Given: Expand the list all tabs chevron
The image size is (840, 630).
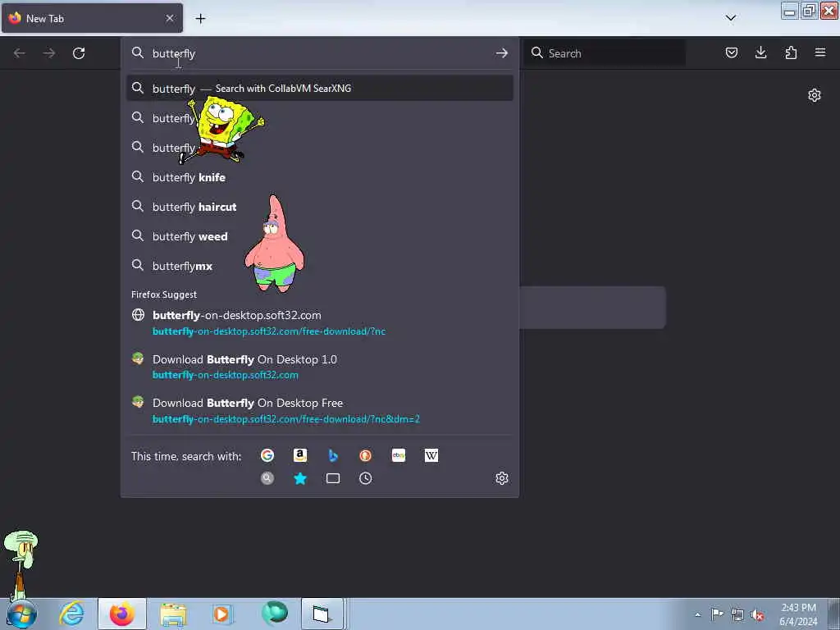Looking at the screenshot, I should pos(731,18).
